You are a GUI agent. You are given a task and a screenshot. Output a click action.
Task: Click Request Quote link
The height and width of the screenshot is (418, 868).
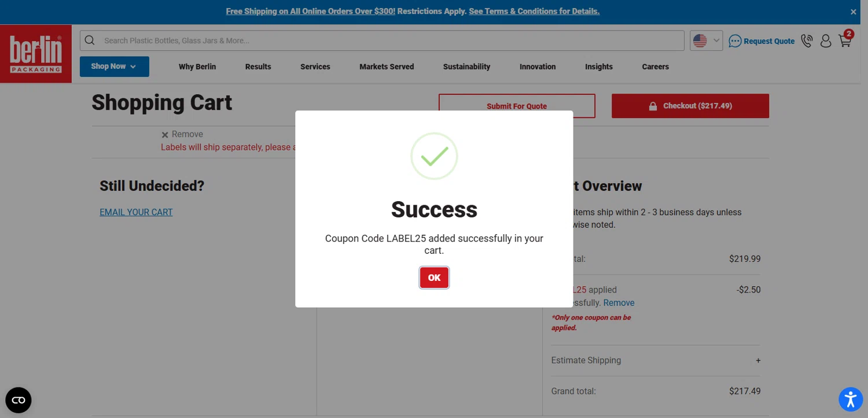[x=768, y=41]
